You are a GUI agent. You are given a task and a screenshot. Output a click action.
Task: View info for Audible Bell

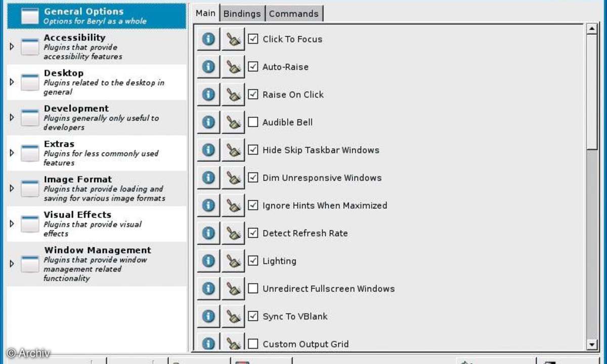tap(208, 122)
